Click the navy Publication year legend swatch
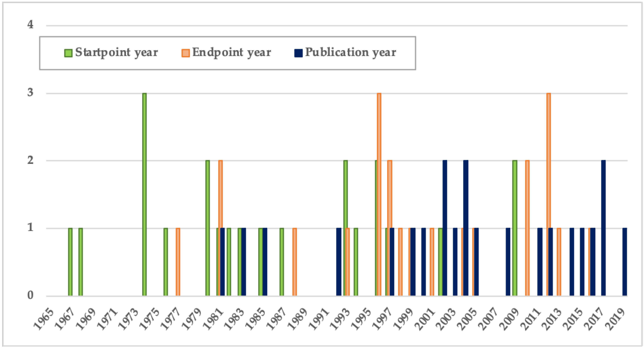Screen dimensions: 644x348 click(298, 53)
